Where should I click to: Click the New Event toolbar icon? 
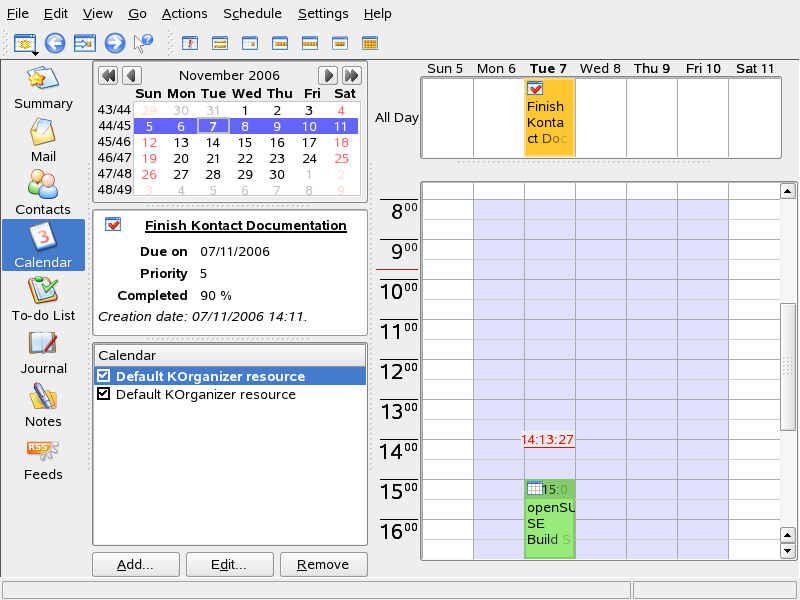pos(24,43)
